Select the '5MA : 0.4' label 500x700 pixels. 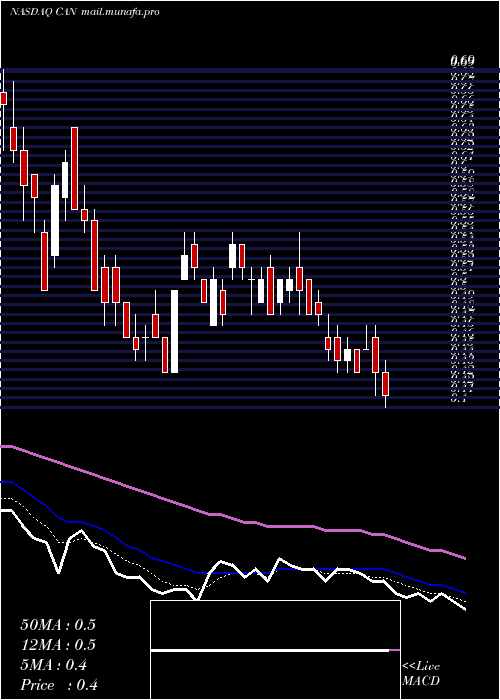click(x=54, y=665)
